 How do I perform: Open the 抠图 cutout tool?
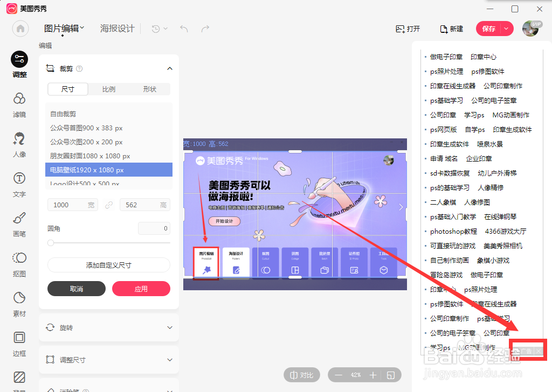pyautogui.click(x=19, y=264)
